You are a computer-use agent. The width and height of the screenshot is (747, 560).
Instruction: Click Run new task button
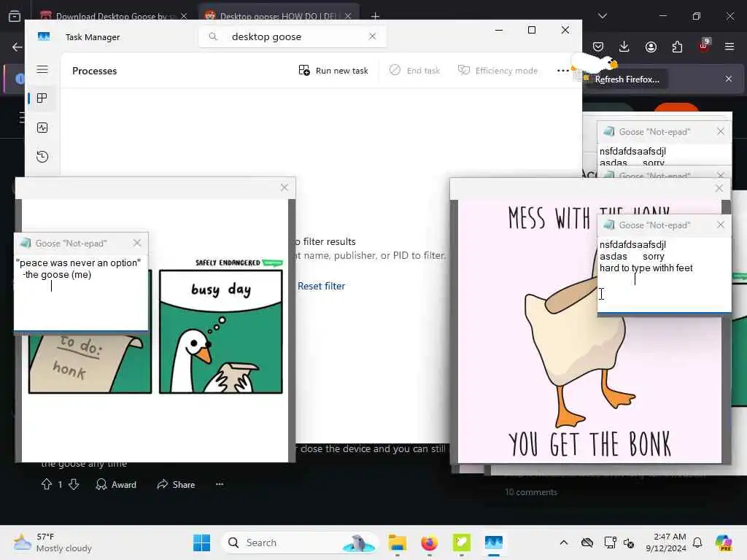333,71
